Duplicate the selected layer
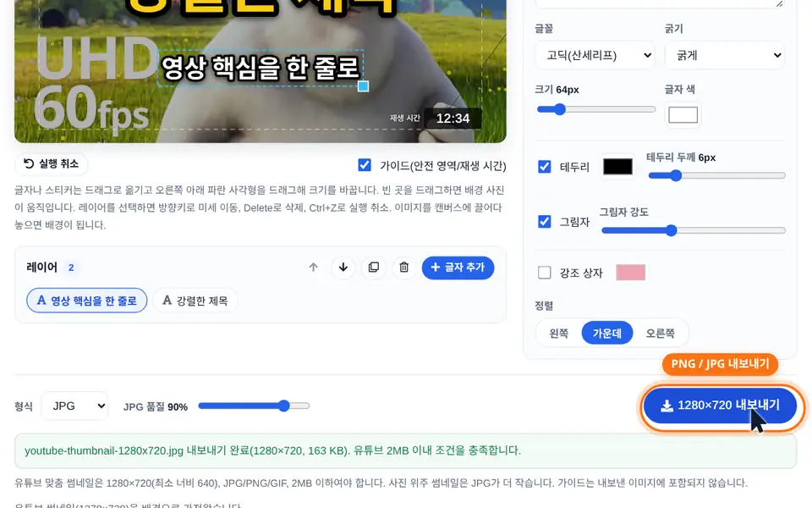812x508 pixels. 373,268
